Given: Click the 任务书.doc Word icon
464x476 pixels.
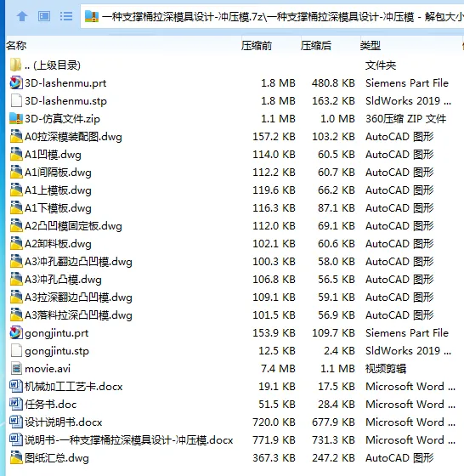Looking at the screenshot, I should [16, 404].
